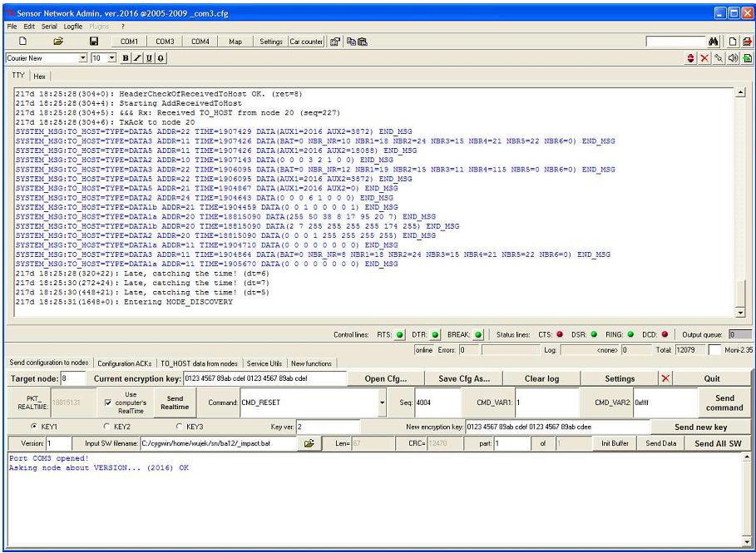Click the Quit button
This screenshot has height=553, width=756.
(x=712, y=378)
